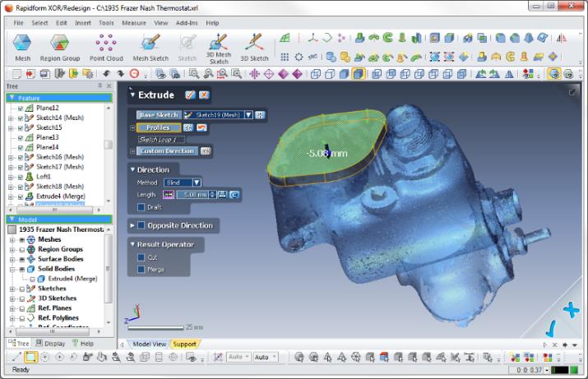Click the reset icon next to Profiles

(201, 127)
